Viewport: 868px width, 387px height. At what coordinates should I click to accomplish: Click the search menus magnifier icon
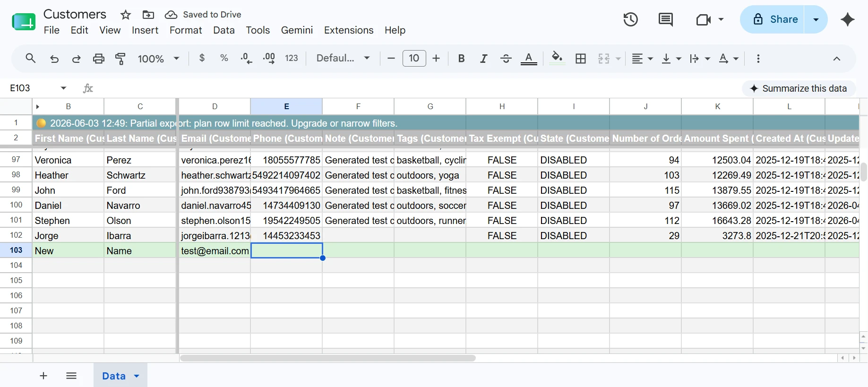click(31, 58)
